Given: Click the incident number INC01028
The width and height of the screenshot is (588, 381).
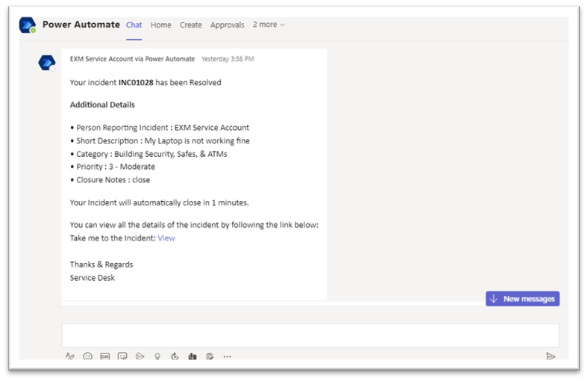Looking at the screenshot, I should [x=136, y=83].
